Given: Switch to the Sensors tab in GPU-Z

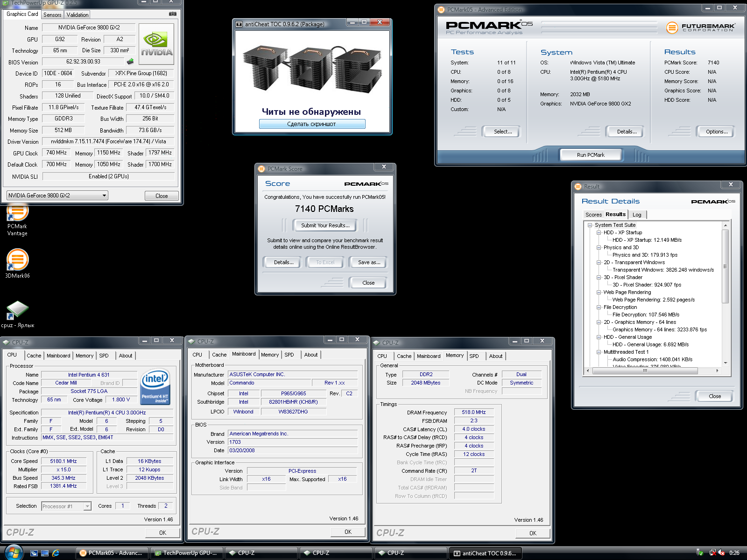Looking at the screenshot, I should [x=52, y=15].
